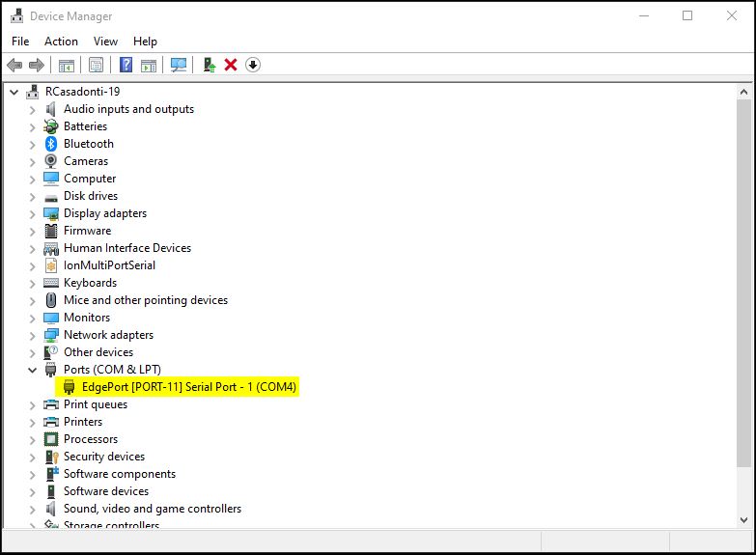Select the Software devices label
This screenshot has width=756, height=555.
click(x=106, y=491)
